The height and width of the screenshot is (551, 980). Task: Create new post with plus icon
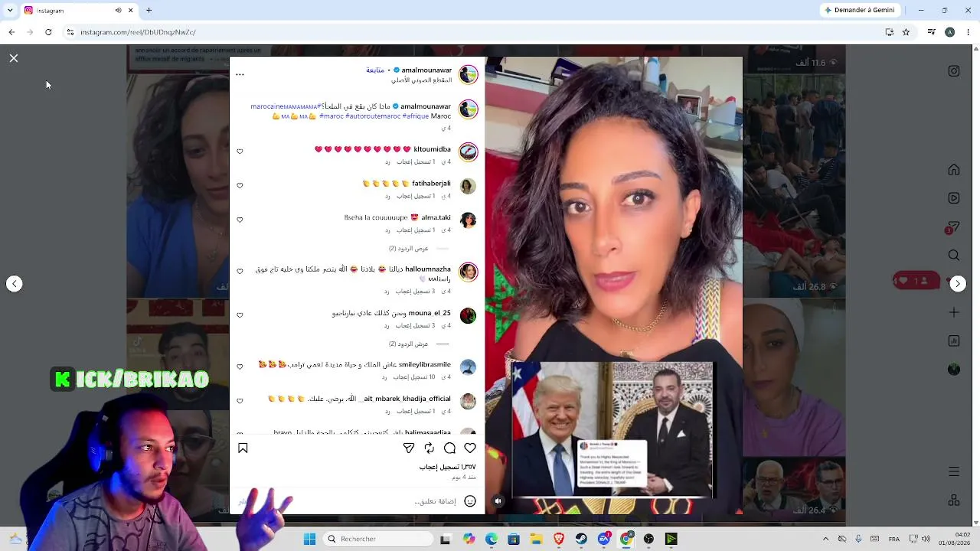(x=954, y=312)
